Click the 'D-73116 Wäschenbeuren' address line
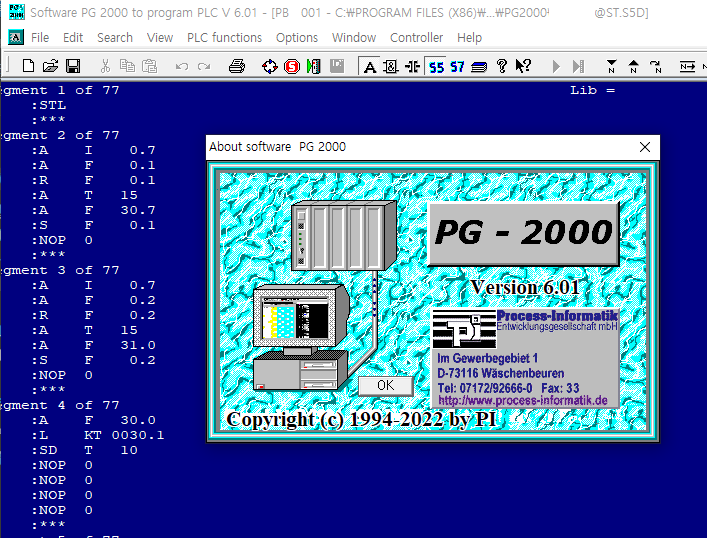This screenshot has height=538, width=707. click(x=500, y=373)
